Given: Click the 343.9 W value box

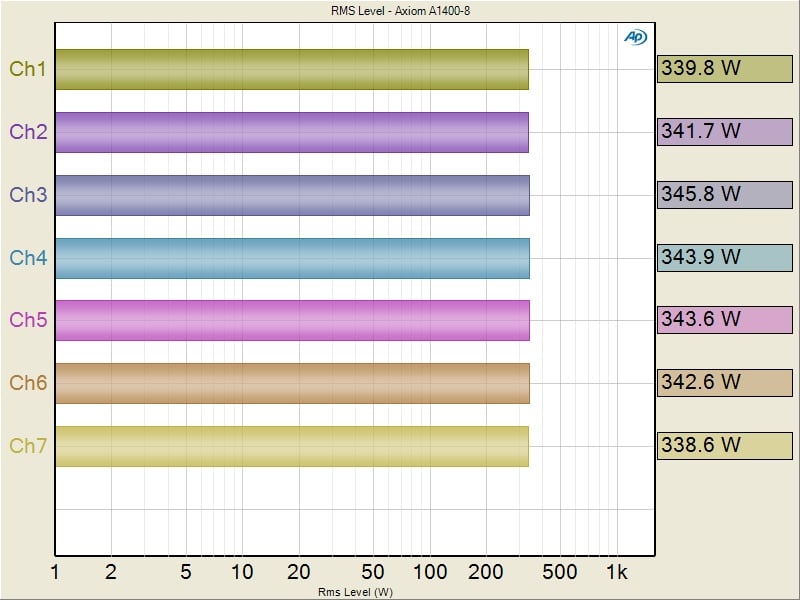Looking at the screenshot, I should coord(724,257).
